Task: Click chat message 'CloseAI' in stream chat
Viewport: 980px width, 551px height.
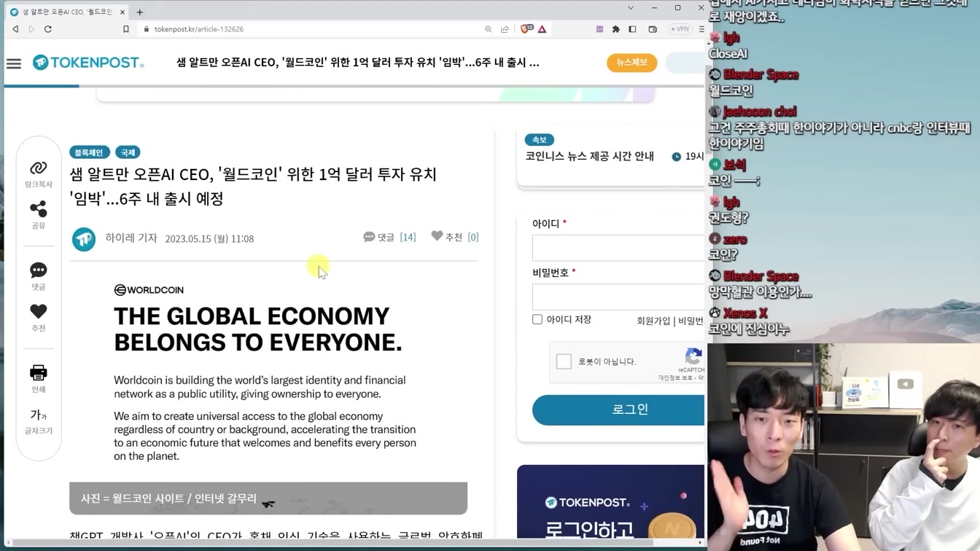Action: click(x=728, y=54)
